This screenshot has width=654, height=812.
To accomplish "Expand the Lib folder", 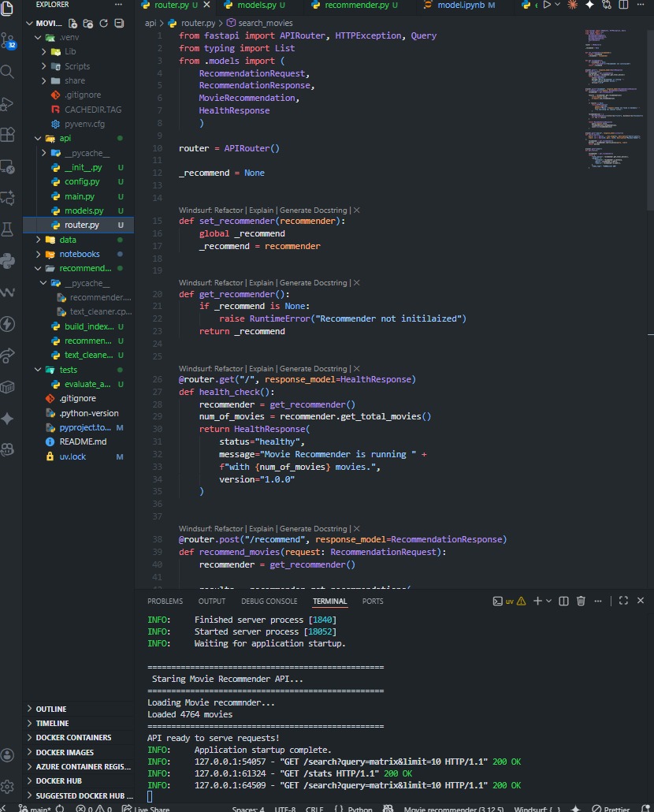I will (43, 52).
